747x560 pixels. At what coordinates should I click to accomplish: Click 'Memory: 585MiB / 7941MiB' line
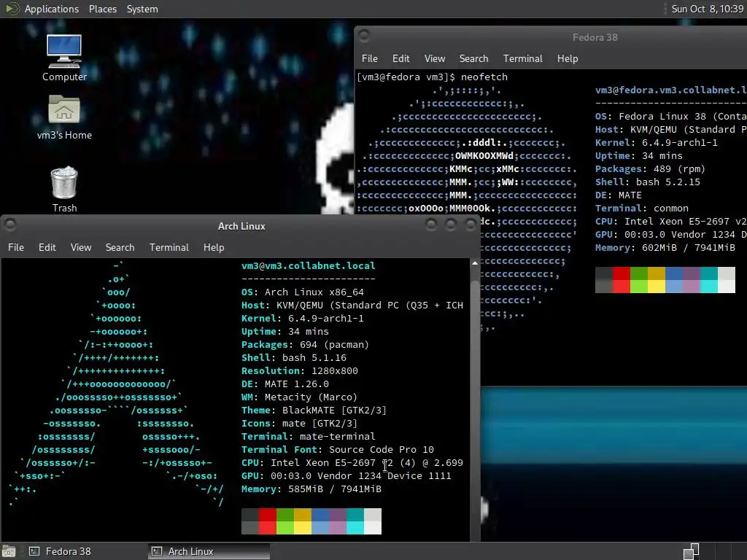311,489
